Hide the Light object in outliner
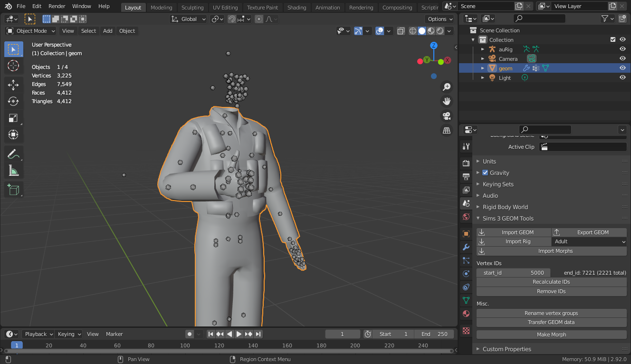This screenshot has height=364, width=631. click(622, 77)
